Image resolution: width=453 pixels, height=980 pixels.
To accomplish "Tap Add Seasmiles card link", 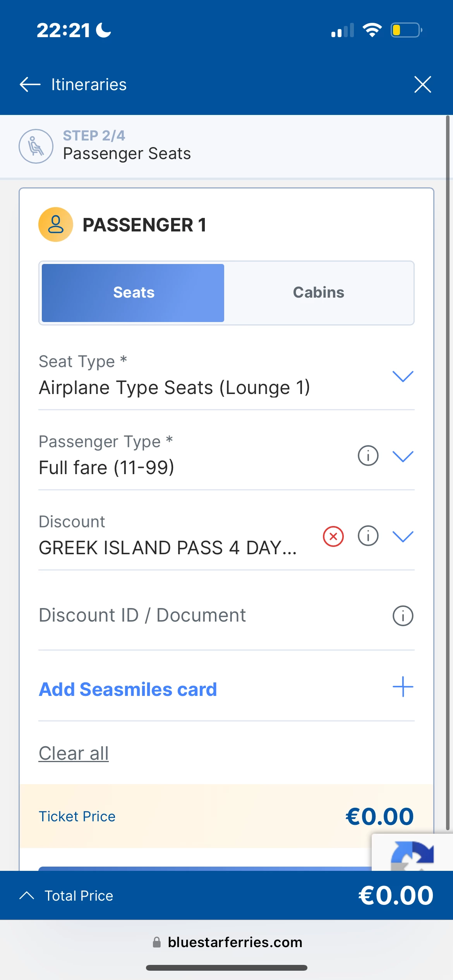I will click(x=128, y=689).
